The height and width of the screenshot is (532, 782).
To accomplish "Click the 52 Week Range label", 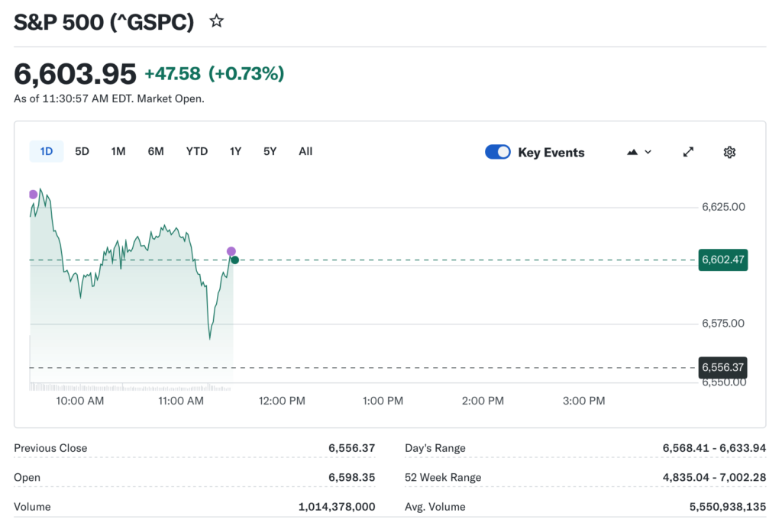I will point(443,478).
